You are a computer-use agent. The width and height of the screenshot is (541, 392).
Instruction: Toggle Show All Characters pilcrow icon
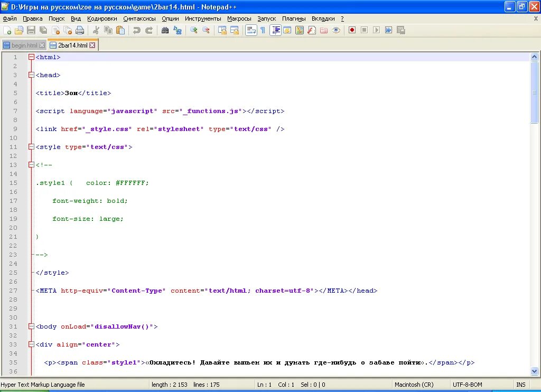pos(263,30)
